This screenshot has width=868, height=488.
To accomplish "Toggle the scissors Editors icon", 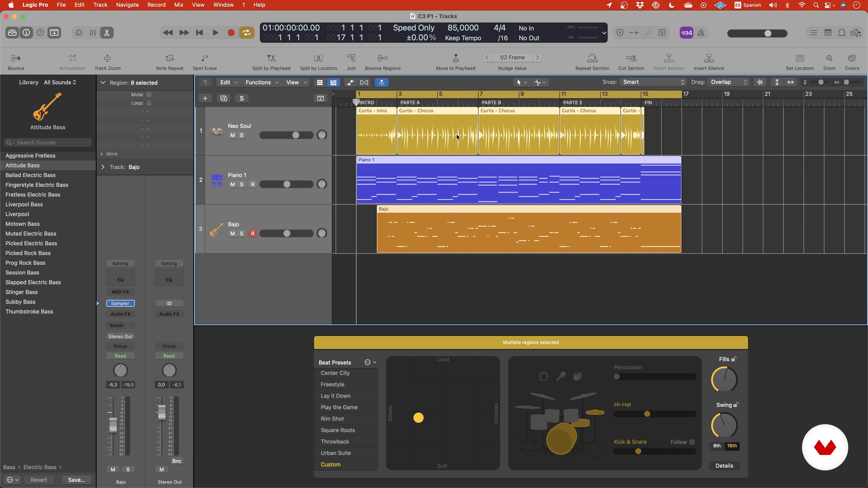I will [x=107, y=33].
